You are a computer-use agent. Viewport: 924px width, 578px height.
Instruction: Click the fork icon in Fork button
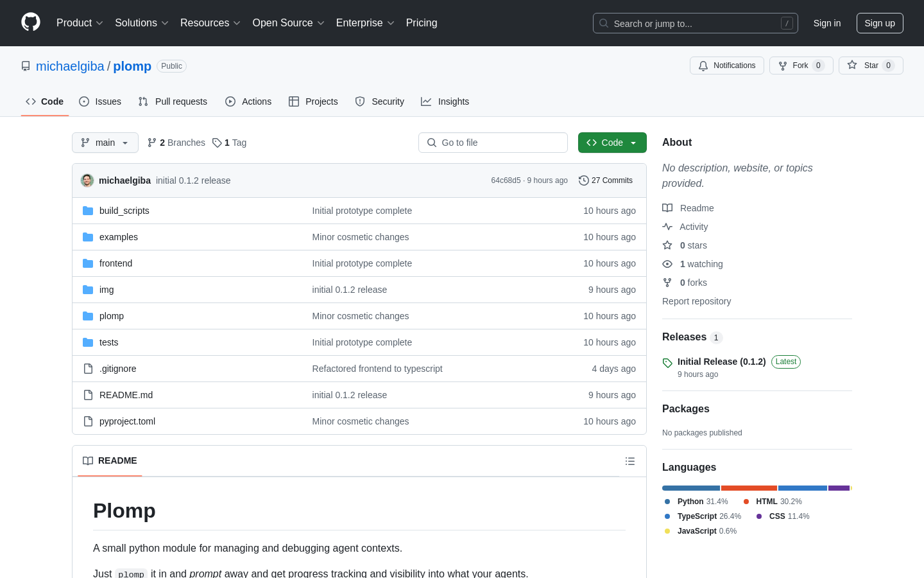pos(783,66)
